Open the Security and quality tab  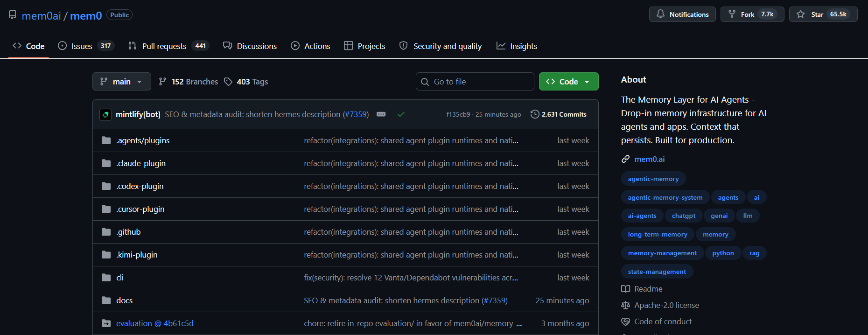[x=441, y=46]
